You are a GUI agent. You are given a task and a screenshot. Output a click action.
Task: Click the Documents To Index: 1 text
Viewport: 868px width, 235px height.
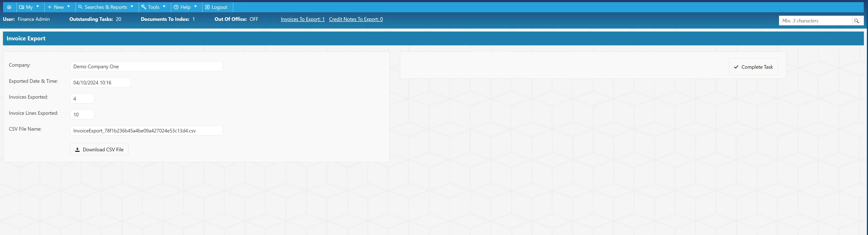(x=168, y=19)
